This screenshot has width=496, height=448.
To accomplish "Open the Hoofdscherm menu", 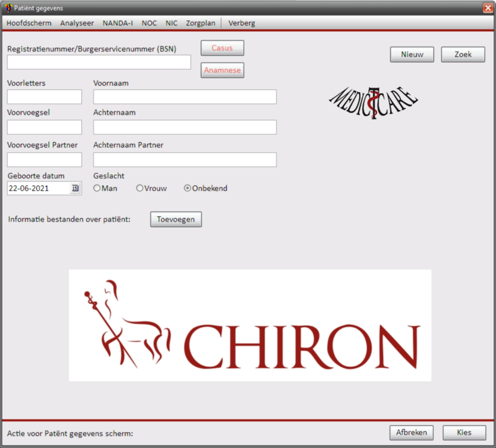I will coord(29,23).
